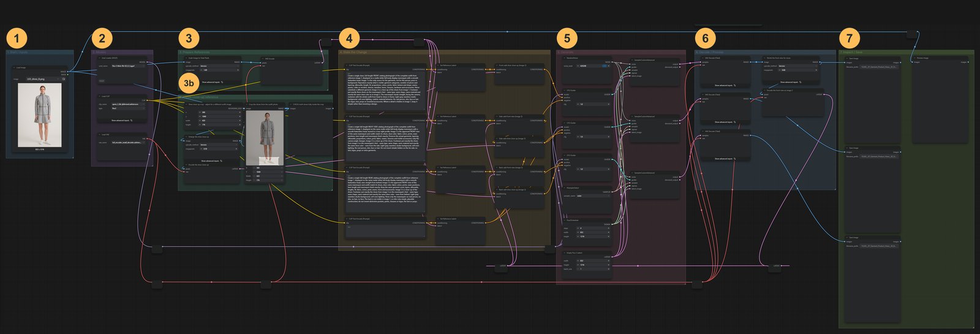Click the upload icon in Load Image node

(x=63, y=79)
